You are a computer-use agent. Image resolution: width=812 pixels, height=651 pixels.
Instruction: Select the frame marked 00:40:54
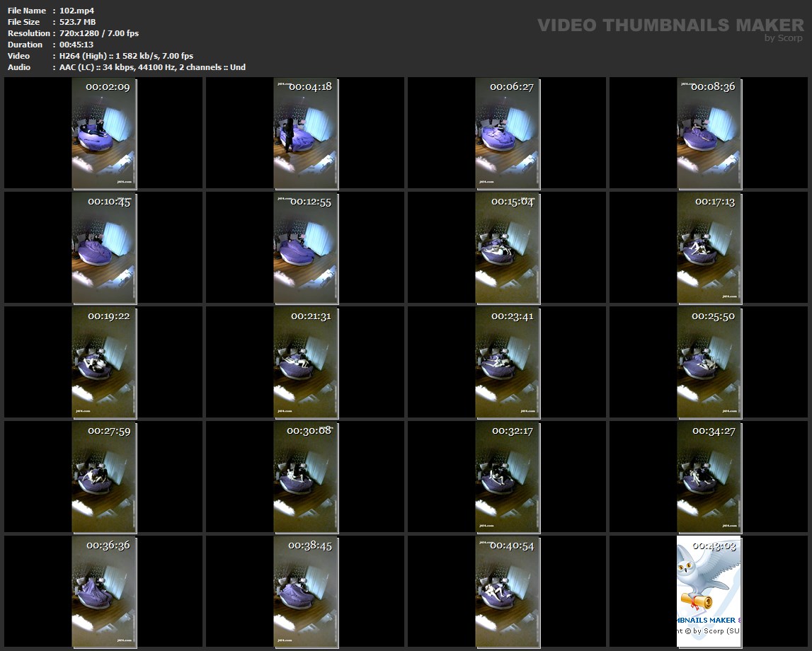coord(508,592)
